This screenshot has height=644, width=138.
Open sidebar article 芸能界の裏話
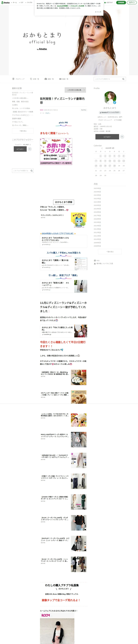[x=17, y=118]
